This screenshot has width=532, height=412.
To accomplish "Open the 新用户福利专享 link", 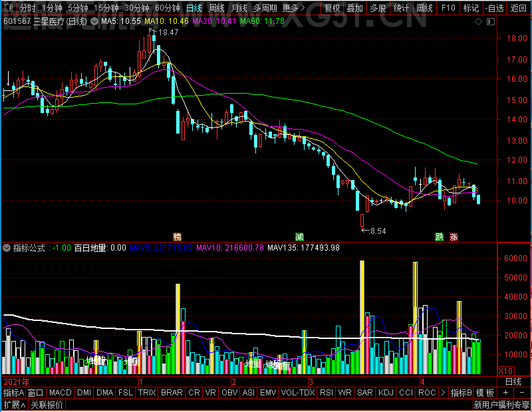I will [501, 405].
